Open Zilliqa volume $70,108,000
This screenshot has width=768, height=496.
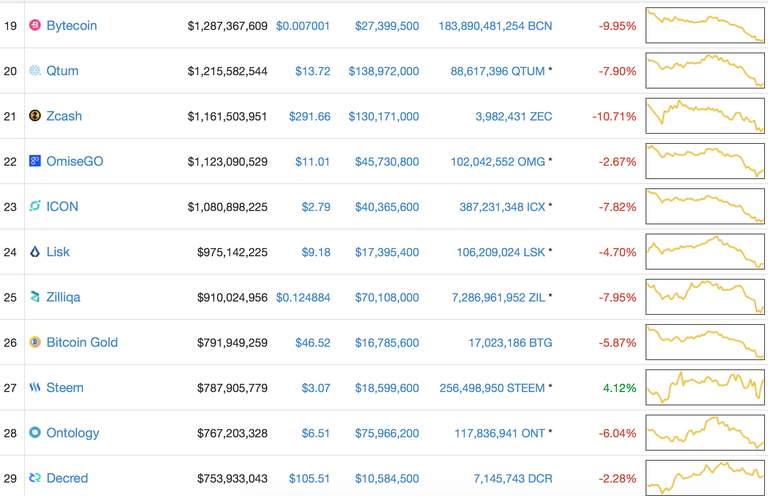[387, 298]
